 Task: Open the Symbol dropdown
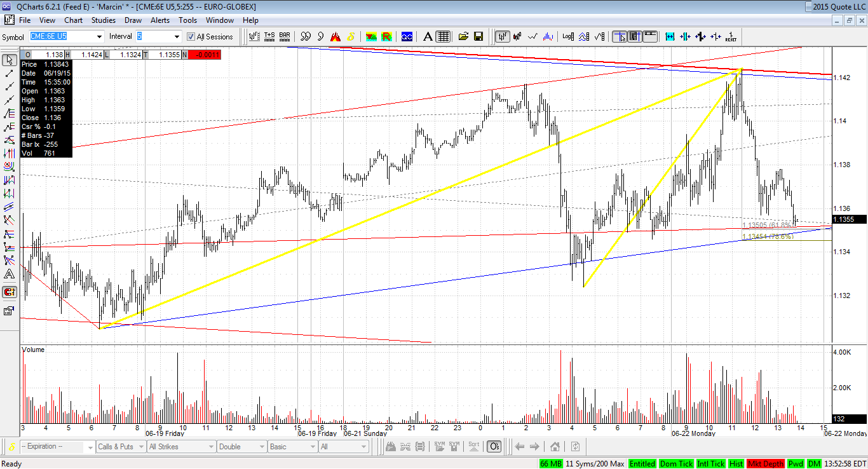point(99,37)
